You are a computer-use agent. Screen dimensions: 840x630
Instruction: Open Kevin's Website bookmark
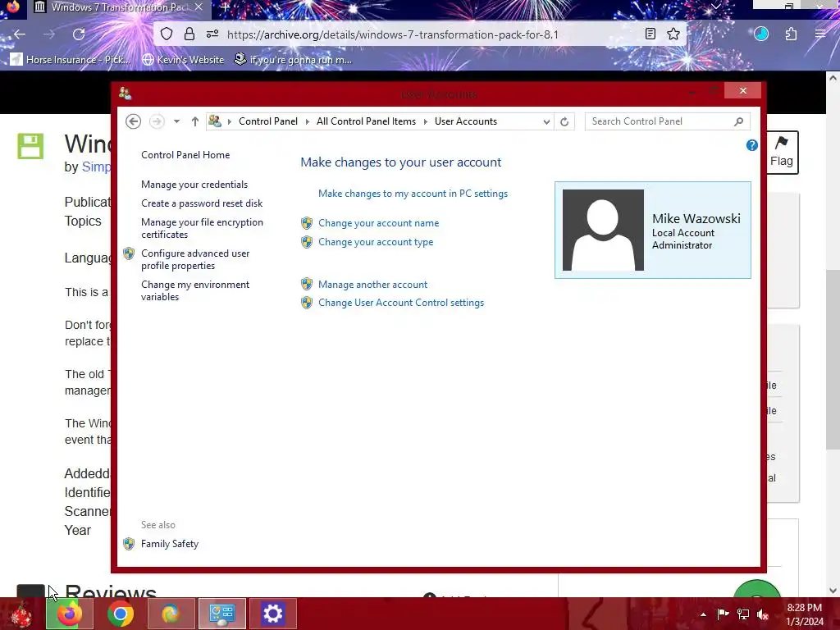point(183,59)
